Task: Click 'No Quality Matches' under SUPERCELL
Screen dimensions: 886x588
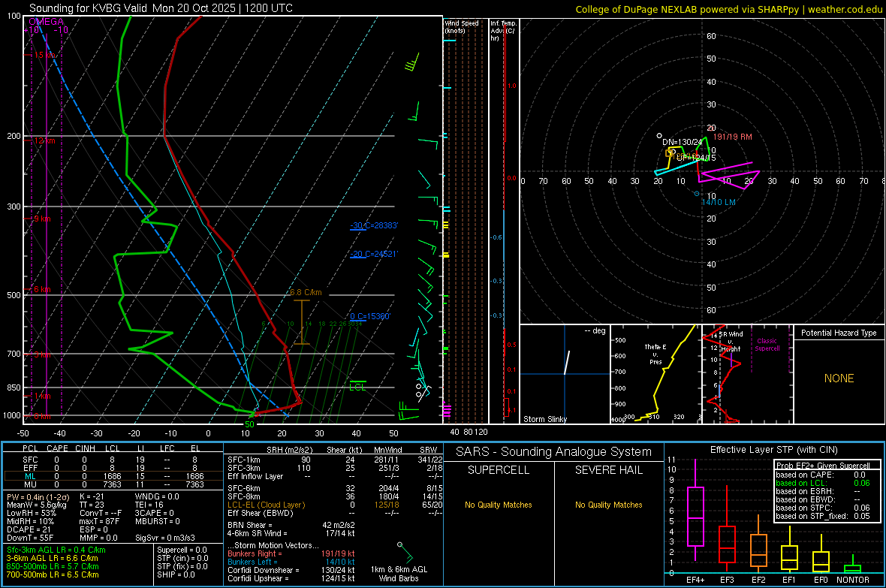Action: click(499, 505)
